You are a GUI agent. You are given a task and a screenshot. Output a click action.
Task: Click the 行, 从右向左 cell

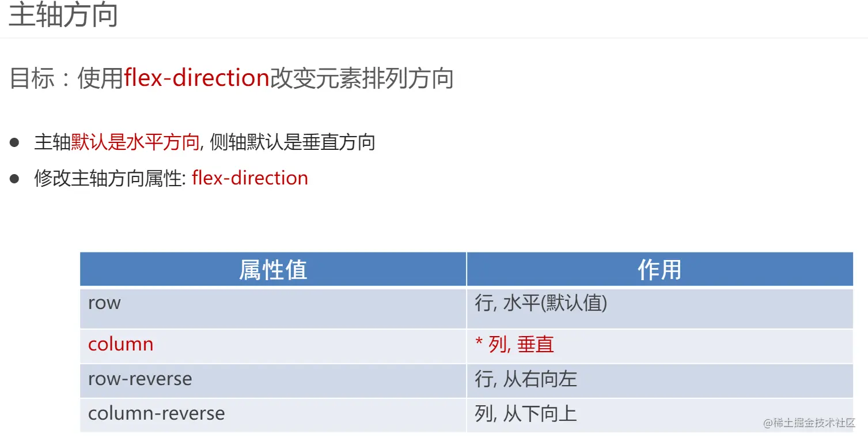coord(660,380)
